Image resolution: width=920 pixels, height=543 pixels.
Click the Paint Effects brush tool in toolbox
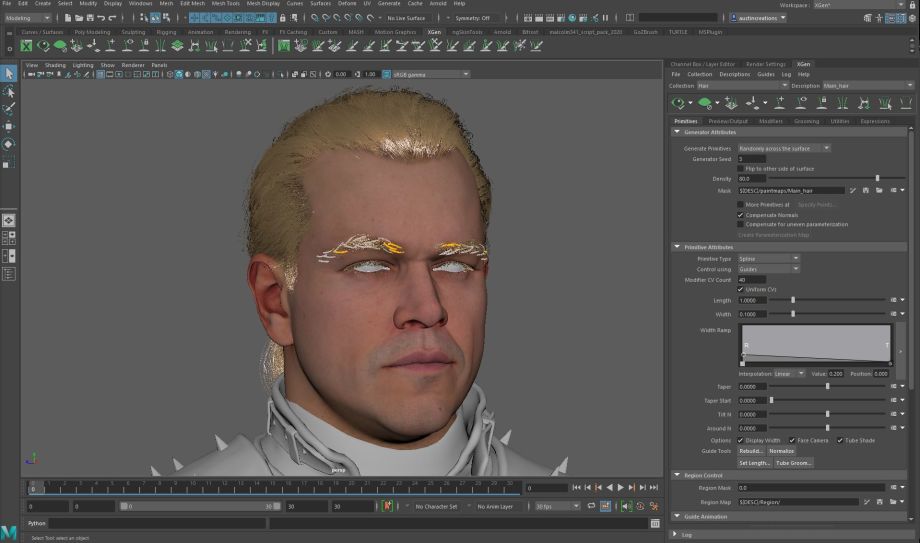point(9,108)
